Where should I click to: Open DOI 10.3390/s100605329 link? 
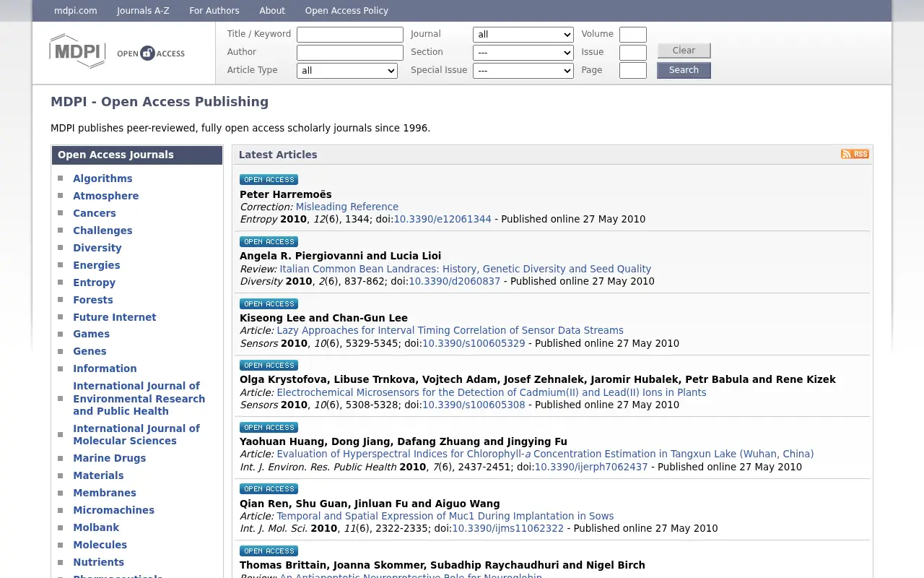(x=474, y=343)
